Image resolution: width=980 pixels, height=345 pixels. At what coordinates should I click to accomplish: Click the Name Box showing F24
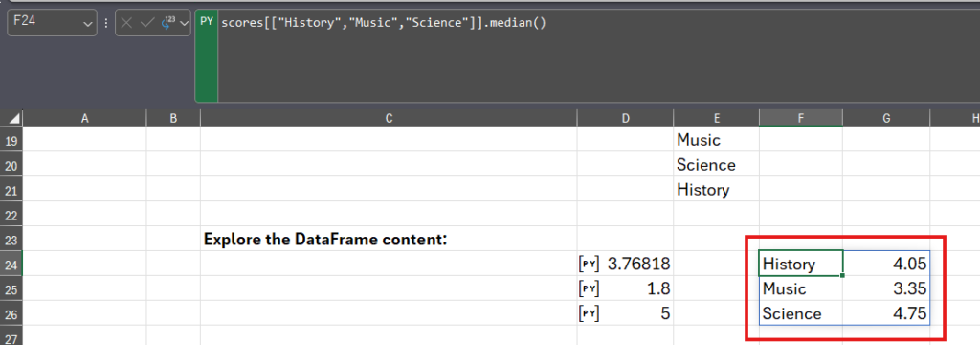[x=52, y=23]
